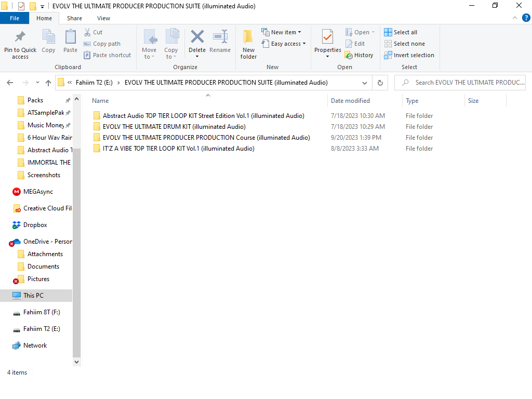Click the search box

(460, 83)
